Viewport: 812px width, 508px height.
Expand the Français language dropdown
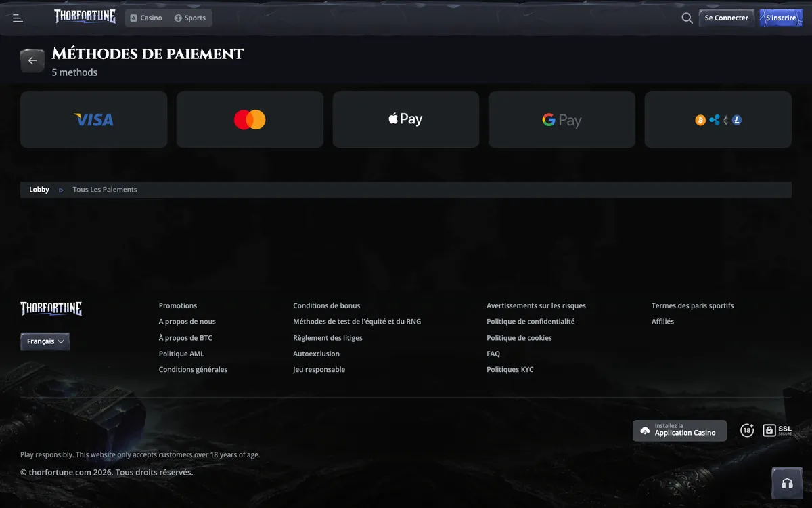[x=45, y=341]
